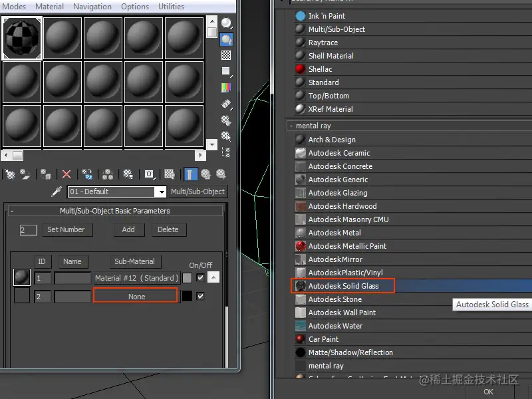The height and width of the screenshot is (399, 532).
Task: Click sample slots scroll right arrow
Action: (x=201, y=156)
